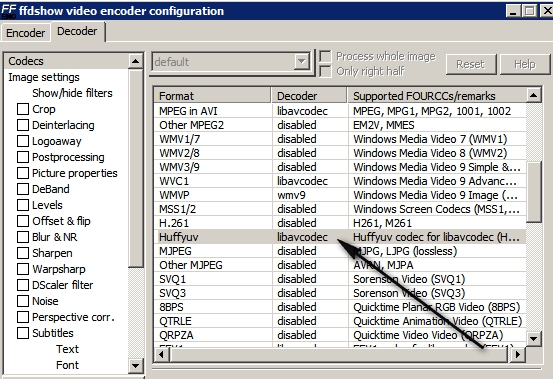This screenshot has width=553, height=379.
Task: Click the ffdshow FF title bar icon
Action: [x=8, y=11]
